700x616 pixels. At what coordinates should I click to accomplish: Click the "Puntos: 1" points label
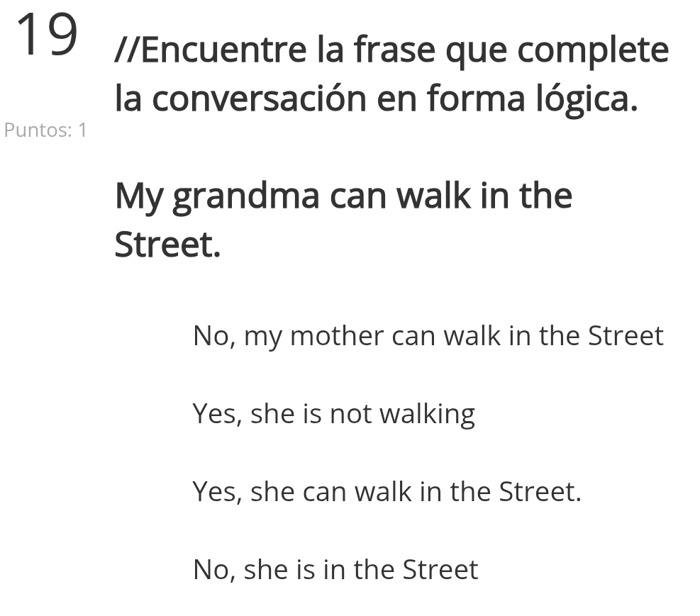[x=45, y=130]
